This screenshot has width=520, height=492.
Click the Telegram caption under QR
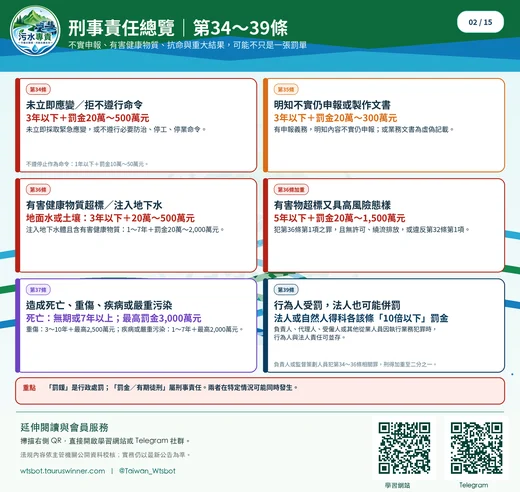pos(474,485)
